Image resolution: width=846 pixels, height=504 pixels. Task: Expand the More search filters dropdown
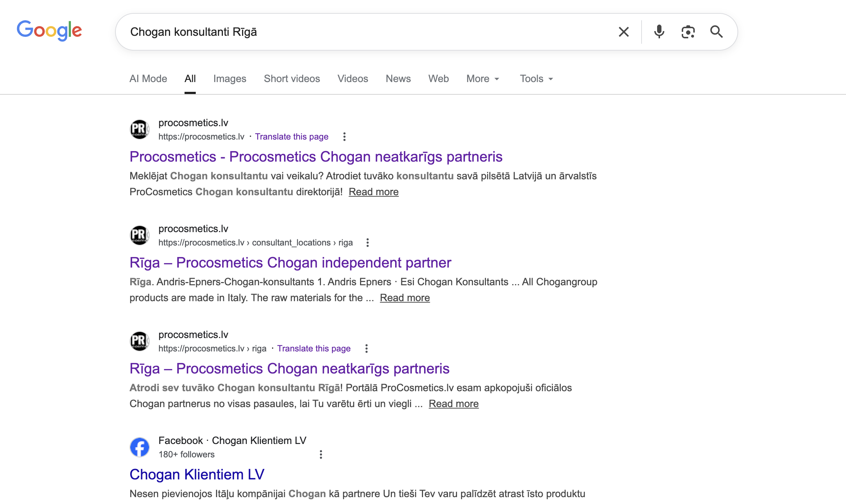click(483, 79)
